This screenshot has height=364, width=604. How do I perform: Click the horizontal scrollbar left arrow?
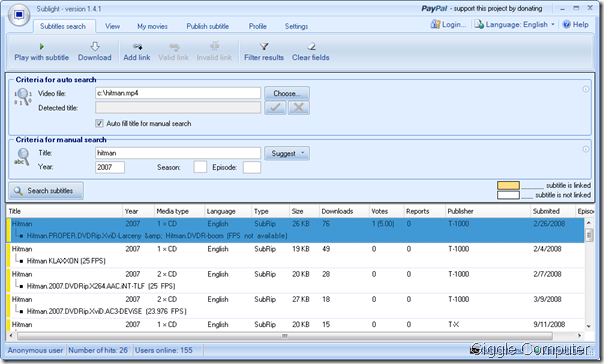[11, 336]
